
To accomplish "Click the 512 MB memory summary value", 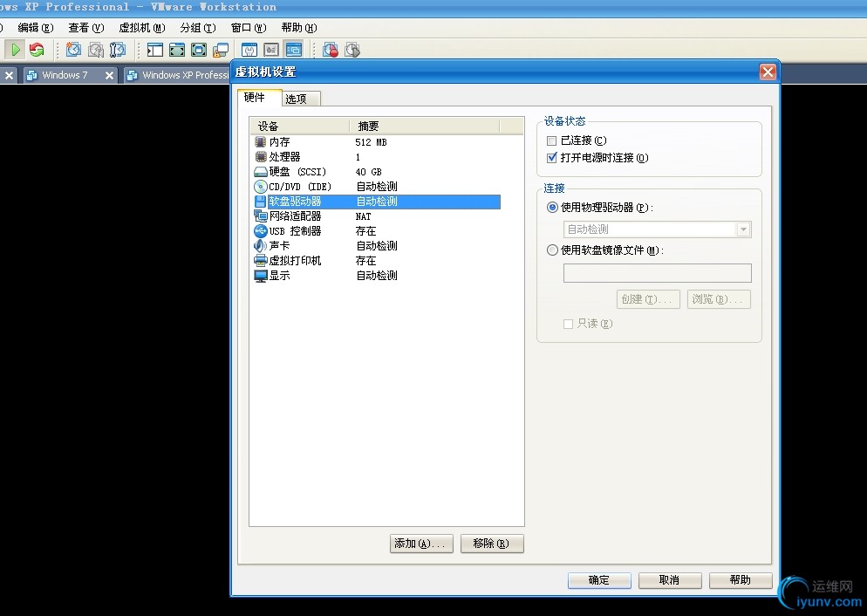I will (371, 142).
